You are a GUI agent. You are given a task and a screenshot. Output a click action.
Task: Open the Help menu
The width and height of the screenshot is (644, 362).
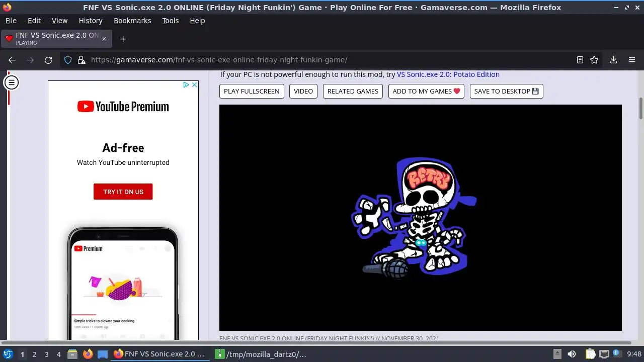(197, 21)
